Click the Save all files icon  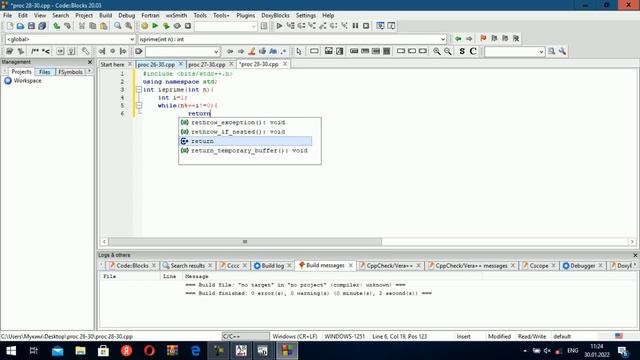click(x=42, y=26)
